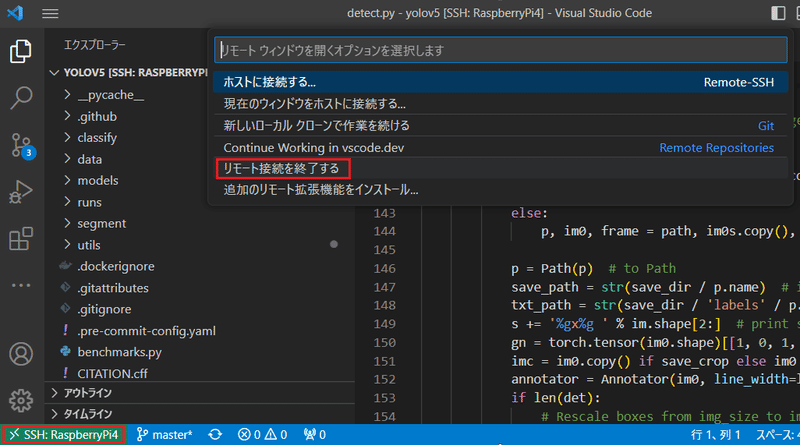This screenshot has height=445, width=800.
Task: Focus the remote window option search field
Action: (501, 50)
